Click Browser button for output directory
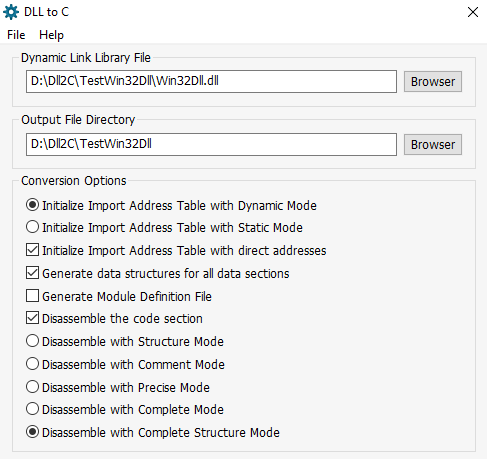The width and height of the screenshot is (487, 459). [x=433, y=145]
